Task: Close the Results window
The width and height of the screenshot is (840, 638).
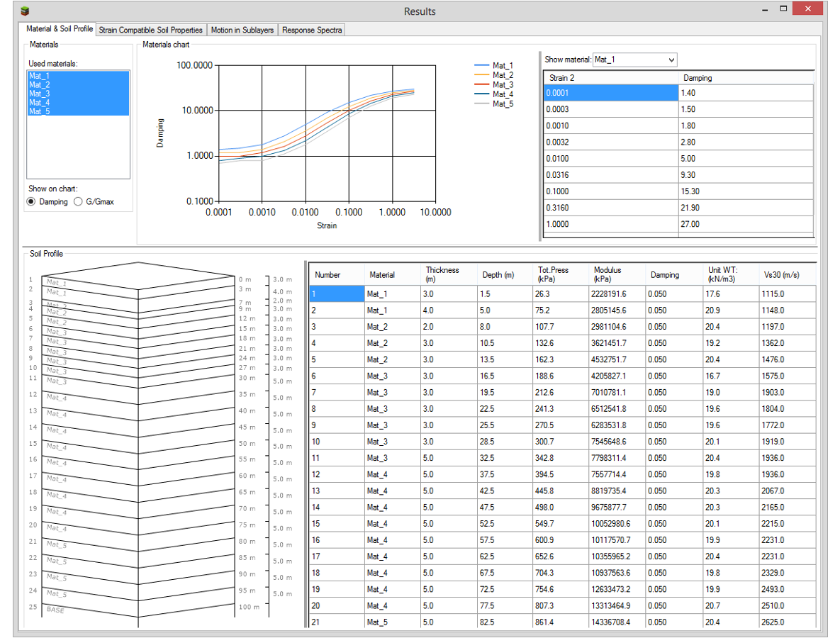Action: point(808,10)
